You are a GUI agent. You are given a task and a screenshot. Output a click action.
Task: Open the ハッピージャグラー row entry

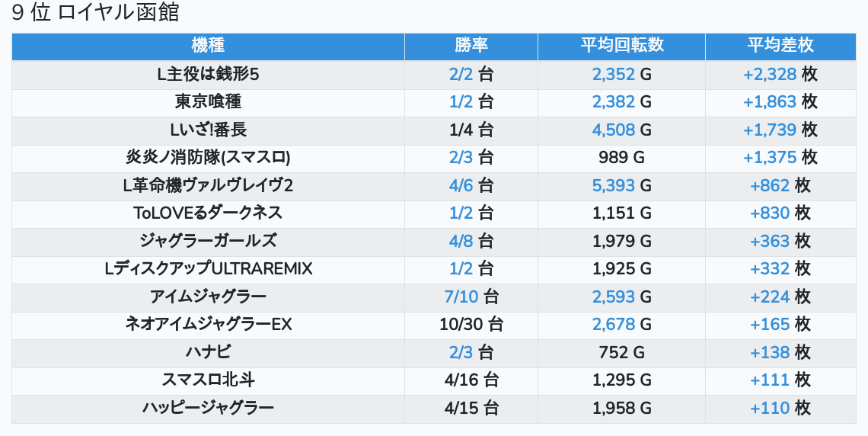pyautogui.click(x=208, y=408)
